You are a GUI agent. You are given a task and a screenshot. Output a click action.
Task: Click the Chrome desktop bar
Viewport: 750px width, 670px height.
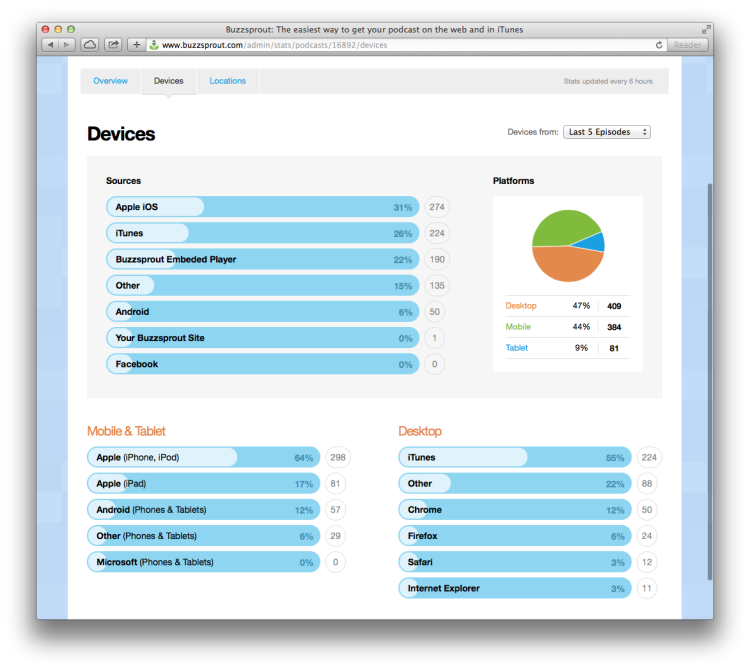(515, 510)
